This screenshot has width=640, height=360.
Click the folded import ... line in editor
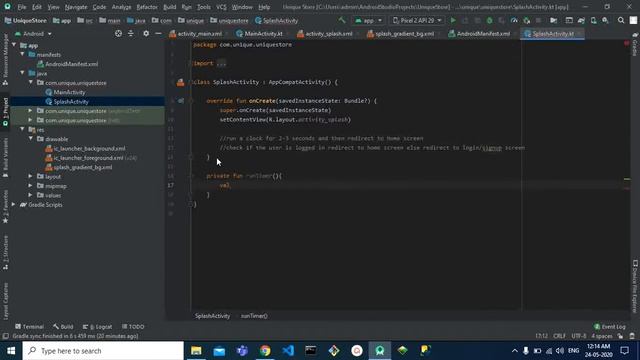(x=210, y=63)
